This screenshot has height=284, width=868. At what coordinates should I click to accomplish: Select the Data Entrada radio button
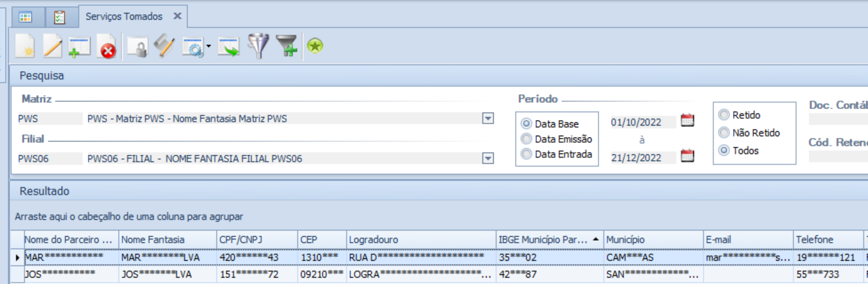(x=526, y=154)
